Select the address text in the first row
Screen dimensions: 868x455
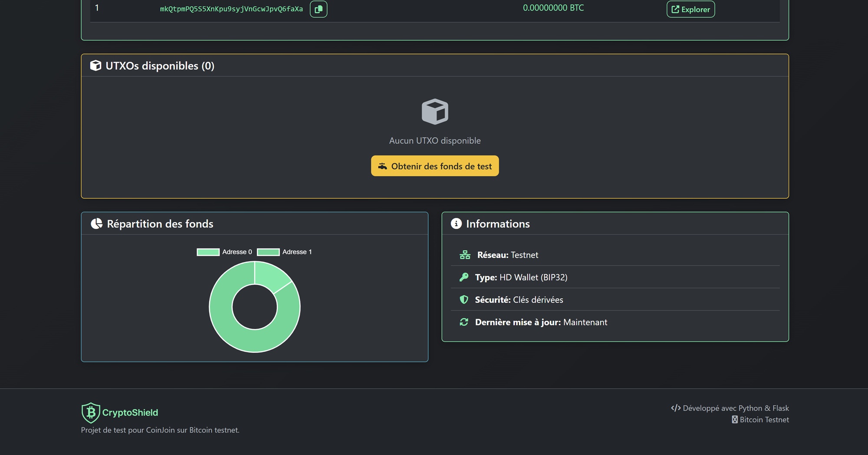(x=231, y=8)
